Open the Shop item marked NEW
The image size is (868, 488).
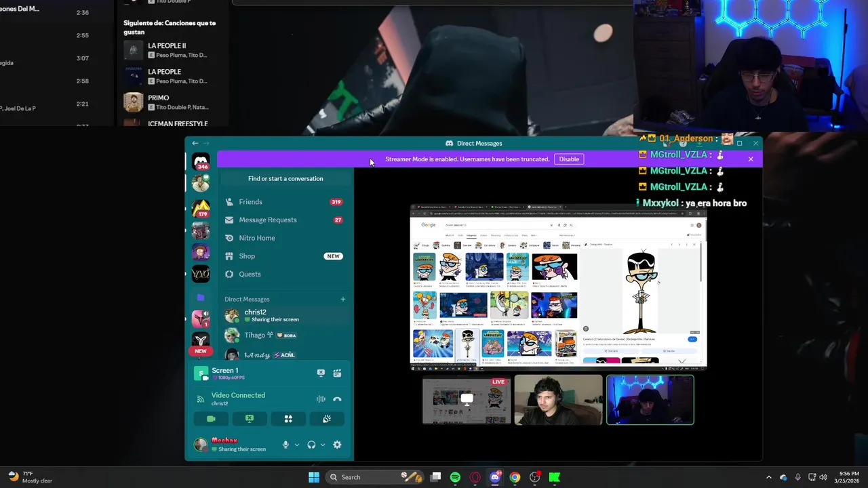[285, 256]
